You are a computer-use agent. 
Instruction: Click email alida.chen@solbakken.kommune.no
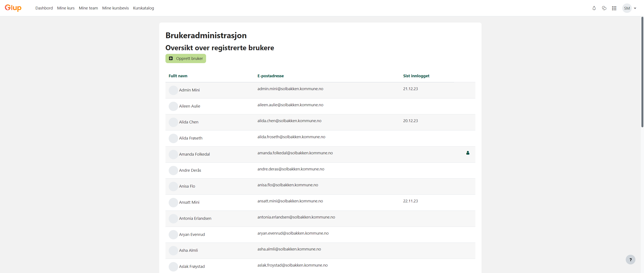(289, 121)
